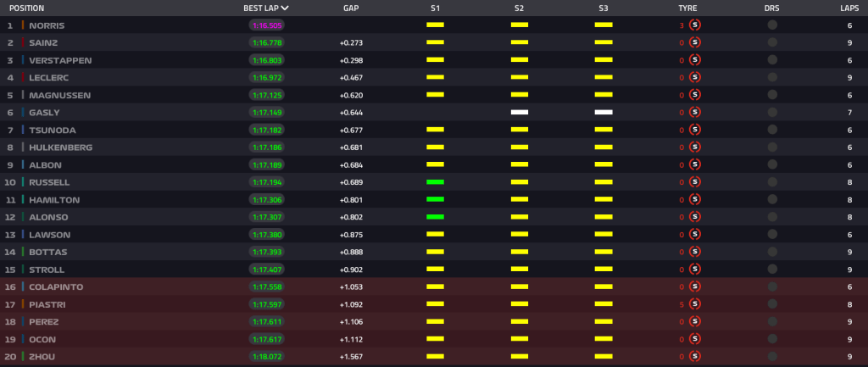Select Leclerc's best lap 1:16.972

[266, 77]
